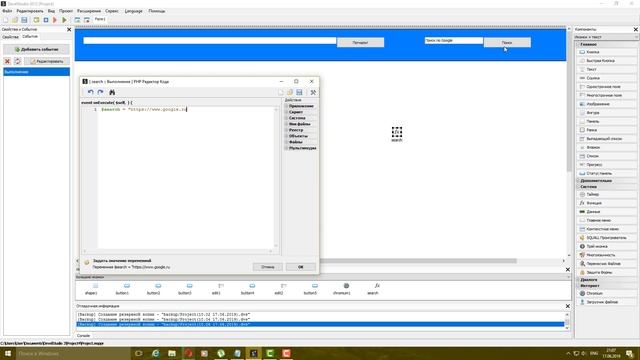Open the Language menu
Viewport: 640px width, 360px height.
point(133,11)
